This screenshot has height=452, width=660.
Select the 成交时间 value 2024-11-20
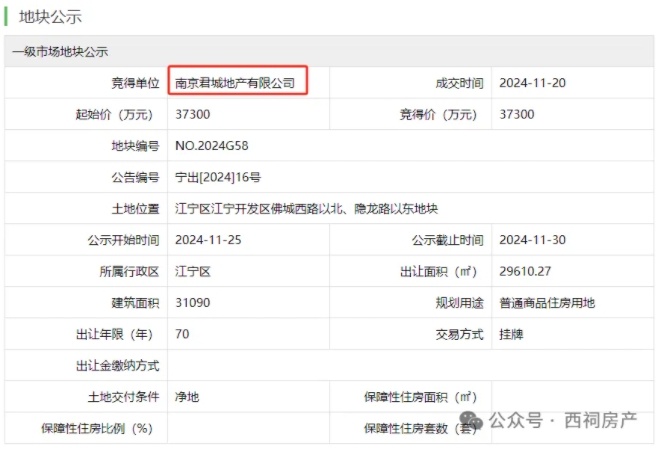tap(532, 83)
